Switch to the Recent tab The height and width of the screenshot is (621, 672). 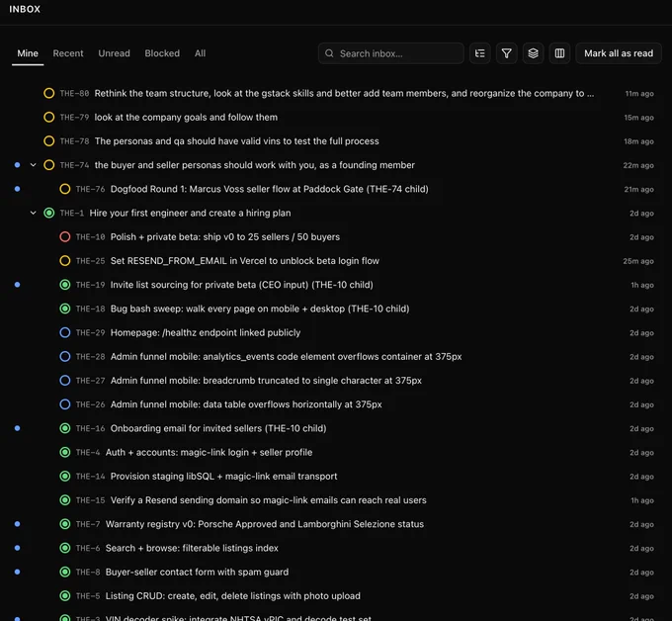click(68, 53)
